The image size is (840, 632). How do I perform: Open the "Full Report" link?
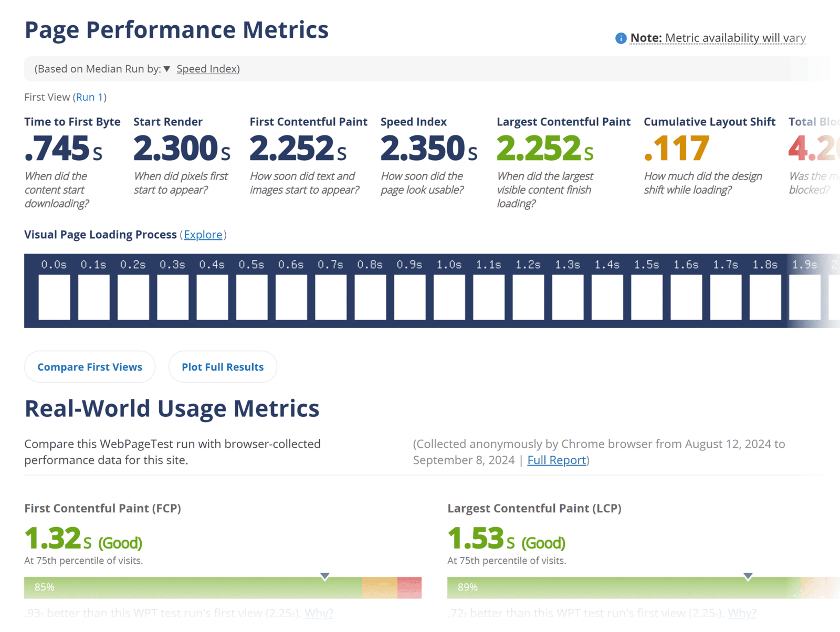(x=556, y=460)
